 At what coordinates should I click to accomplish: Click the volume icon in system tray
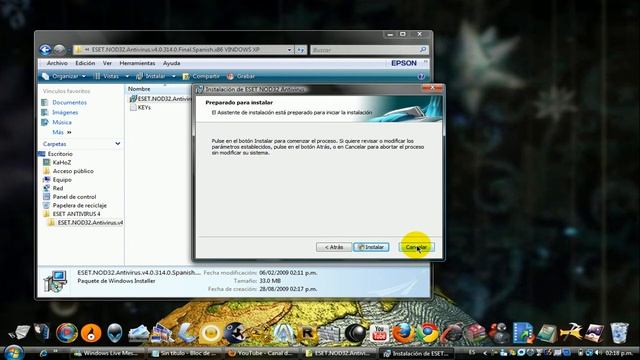click(x=598, y=353)
